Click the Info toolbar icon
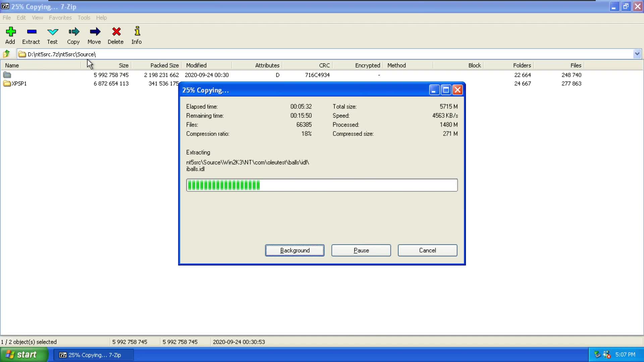Image resolution: width=644 pixels, height=362 pixels. 137,35
